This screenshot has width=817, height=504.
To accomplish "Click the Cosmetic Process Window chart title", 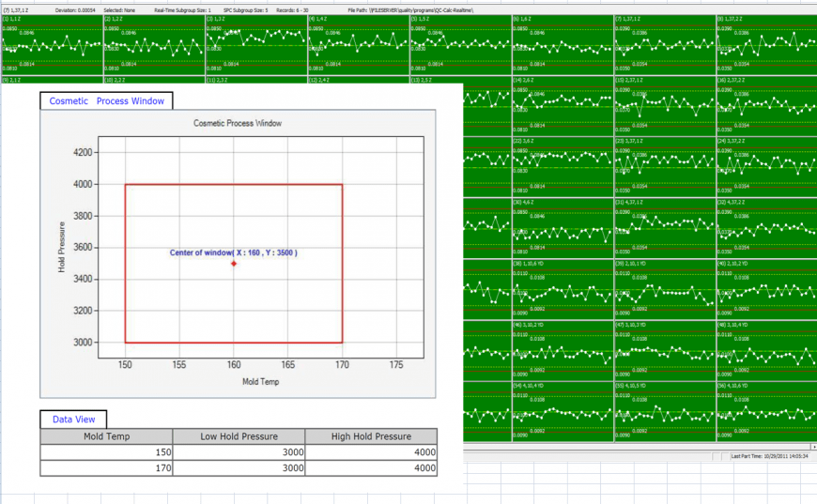I will pyautogui.click(x=237, y=123).
